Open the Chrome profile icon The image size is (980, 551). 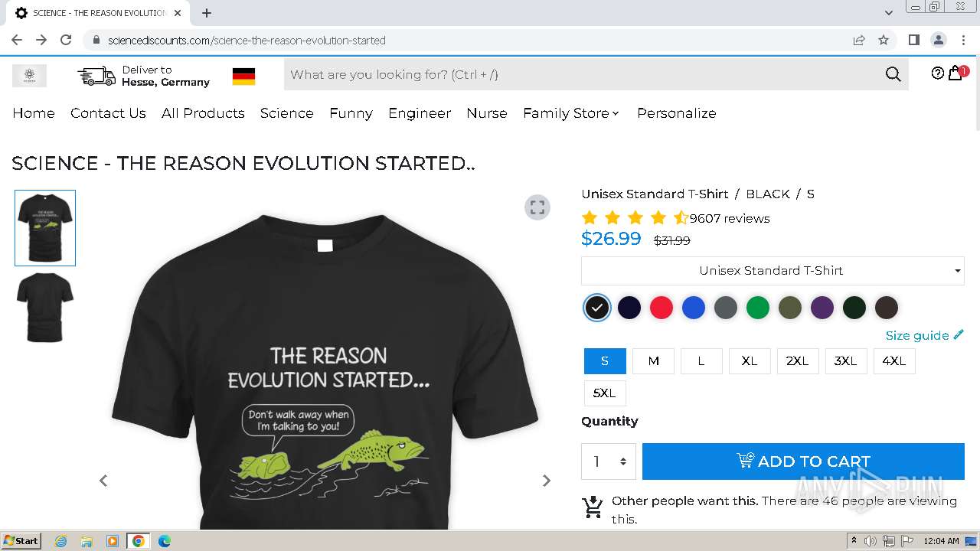click(938, 40)
